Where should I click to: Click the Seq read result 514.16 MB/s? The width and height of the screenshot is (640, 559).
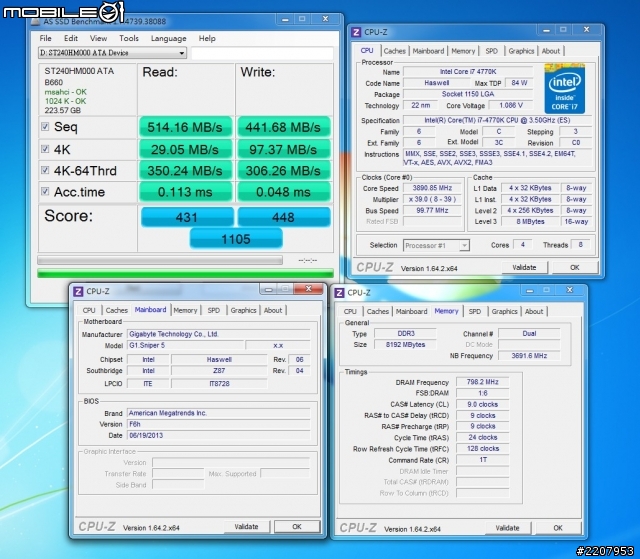[x=185, y=127]
